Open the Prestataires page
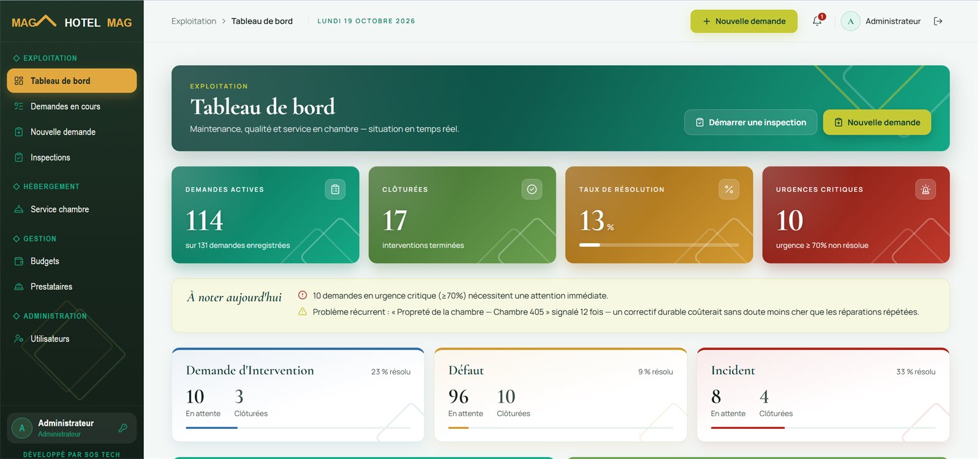Image resolution: width=980 pixels, height=459 pixels. pyautogui.click(x=72, y=287)
